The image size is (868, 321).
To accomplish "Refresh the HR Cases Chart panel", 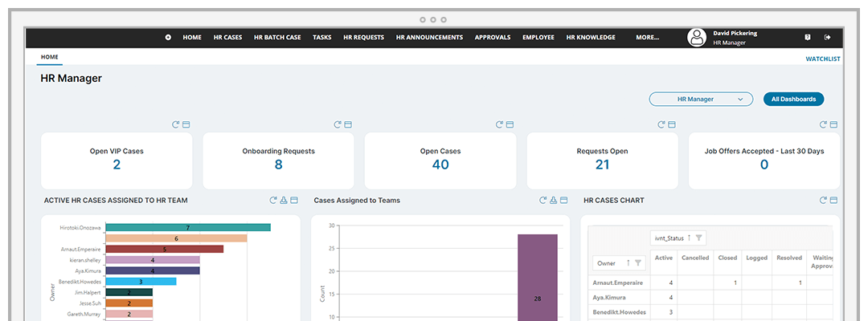I will coord(824,200).
